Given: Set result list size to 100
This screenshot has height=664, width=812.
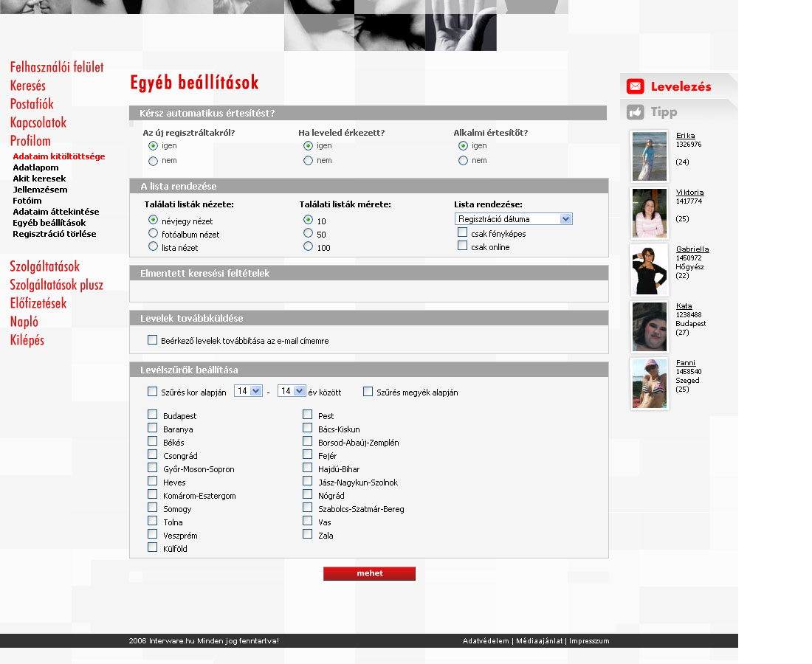Looking at the screenshot, I should 308,247.
